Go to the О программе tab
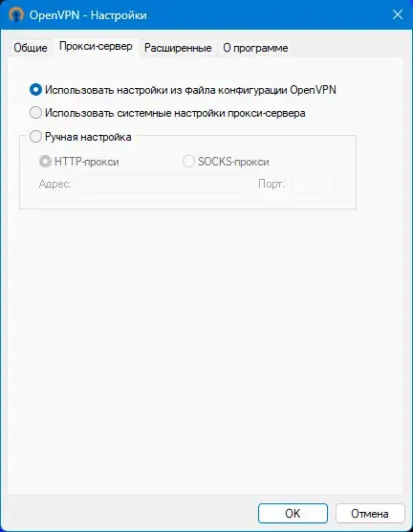 click(255, 48)
